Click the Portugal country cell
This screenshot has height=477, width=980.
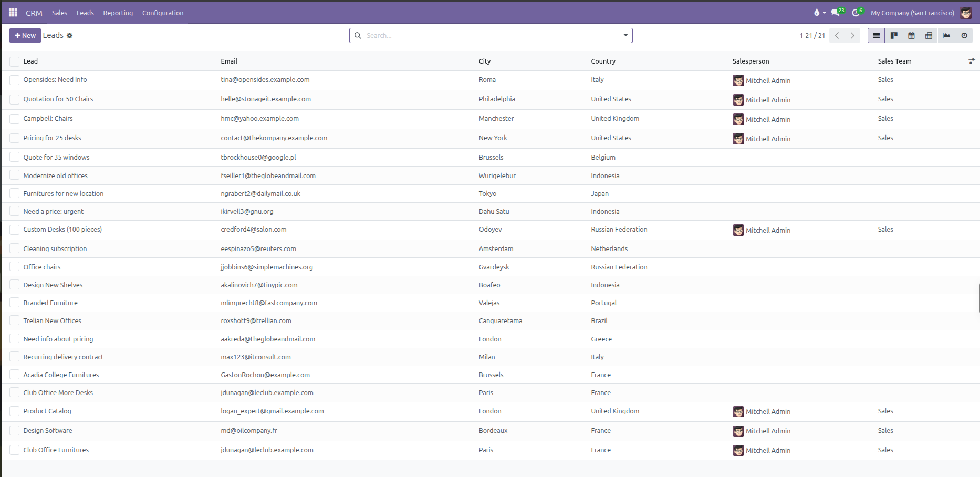[x=604, y=303]
